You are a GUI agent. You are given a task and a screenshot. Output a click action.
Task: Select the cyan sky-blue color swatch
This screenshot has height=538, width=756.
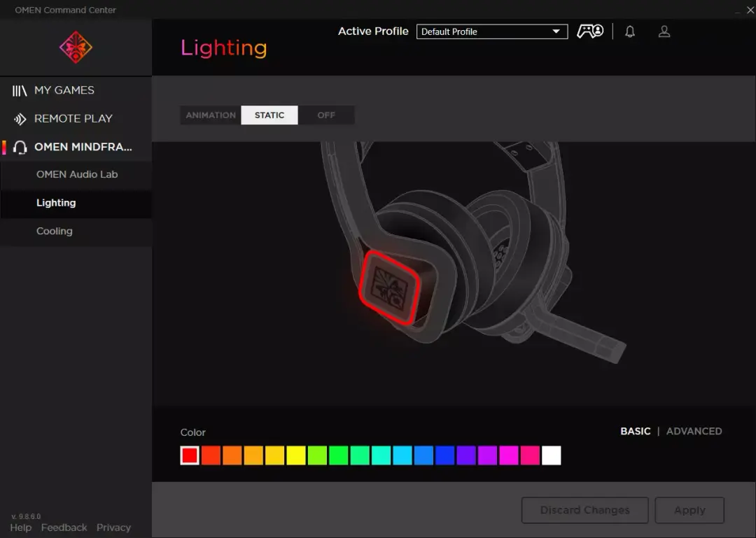point(402,455)
